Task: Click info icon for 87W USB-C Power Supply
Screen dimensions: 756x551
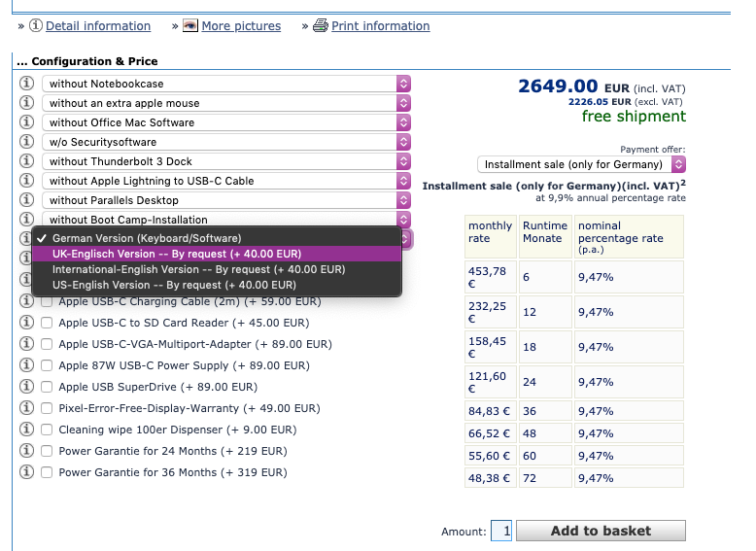Action: click(x=26, y=365)
